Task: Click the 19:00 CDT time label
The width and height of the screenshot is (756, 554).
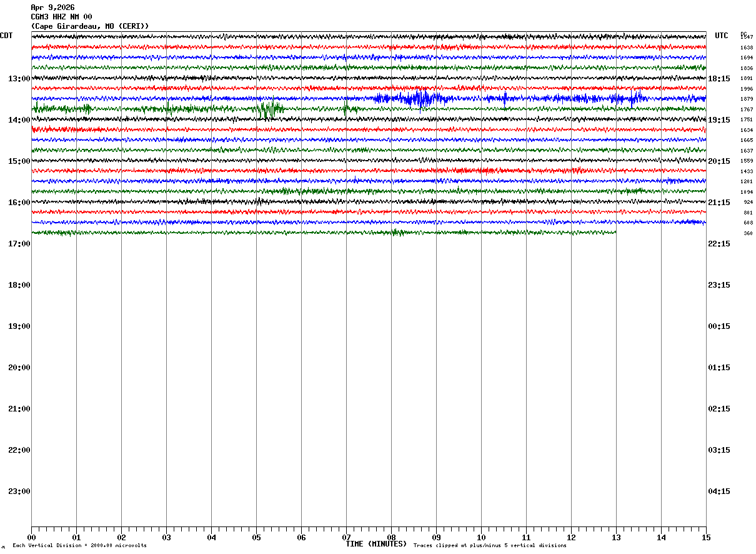Action: [x=19, y=326]
